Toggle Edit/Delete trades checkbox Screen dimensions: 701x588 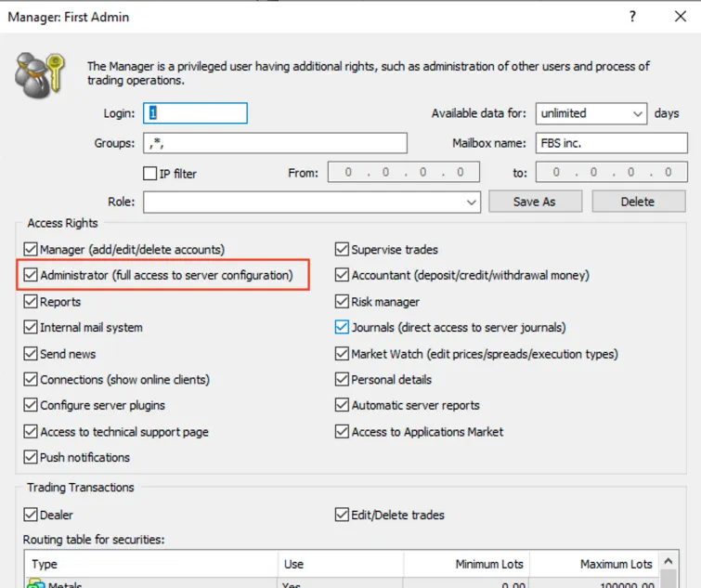coord(342,515)
